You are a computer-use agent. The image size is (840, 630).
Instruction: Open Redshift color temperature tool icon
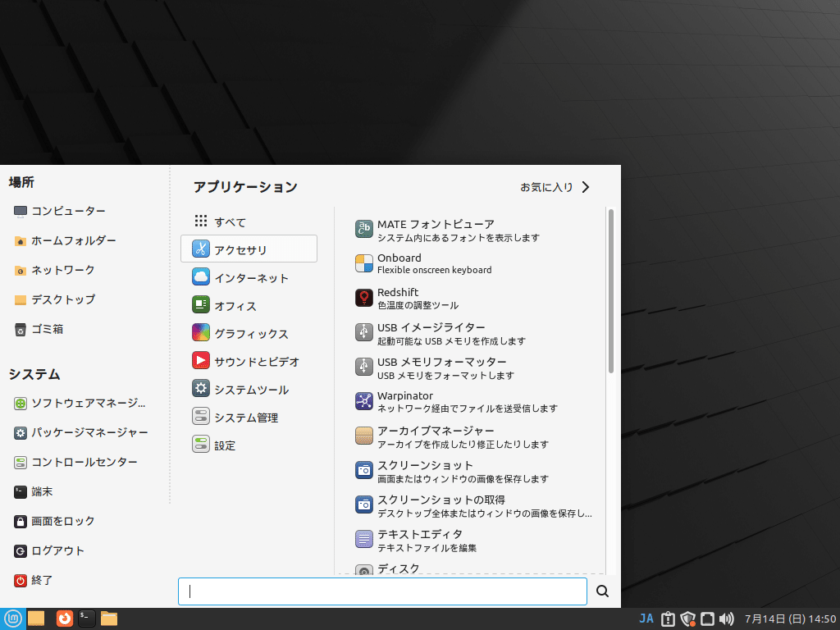[x=363, y=298]
